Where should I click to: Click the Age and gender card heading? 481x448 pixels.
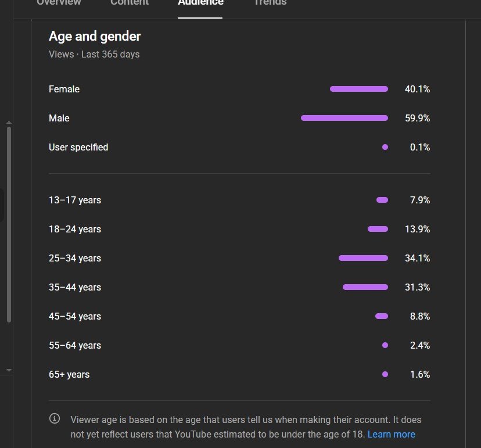click(95, 36)
